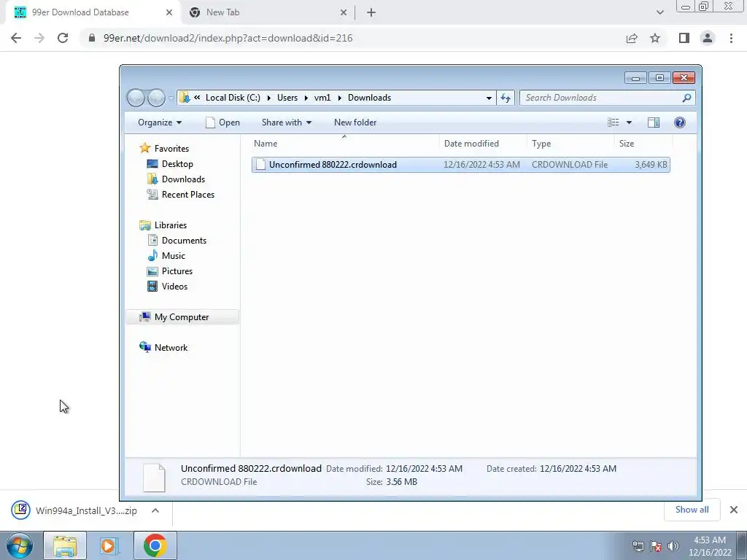This screenshot has height=560, width=747.
Task: Select Music library
Action: (x=174, y=256)
